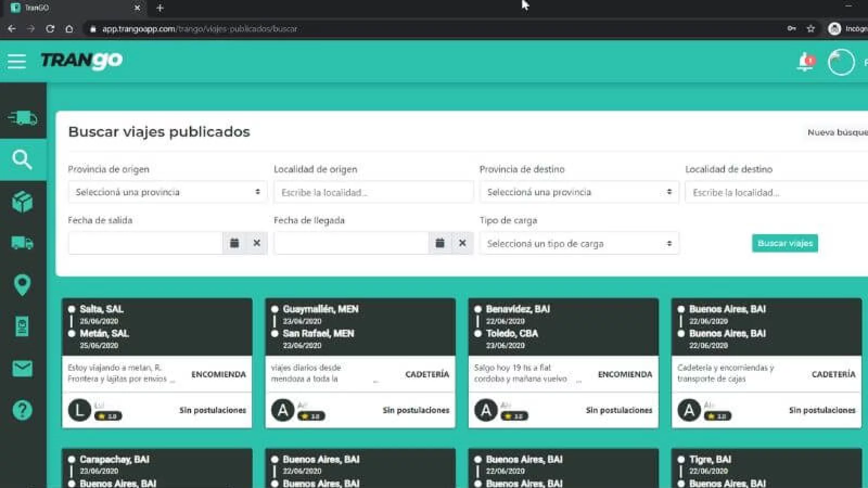
Task: Open a new browser tab
Action: click(x=159, y=8)
